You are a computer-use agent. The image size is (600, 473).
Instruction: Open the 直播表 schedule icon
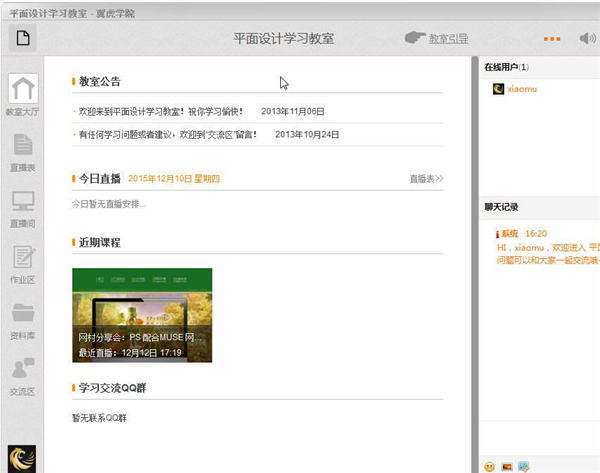click(23, 144)
